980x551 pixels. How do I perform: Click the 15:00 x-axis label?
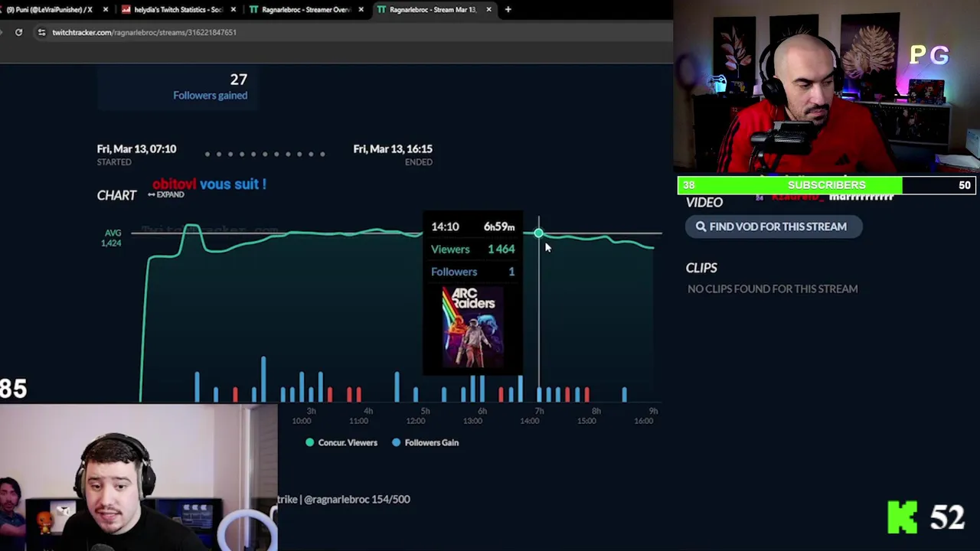coord(586,421)
